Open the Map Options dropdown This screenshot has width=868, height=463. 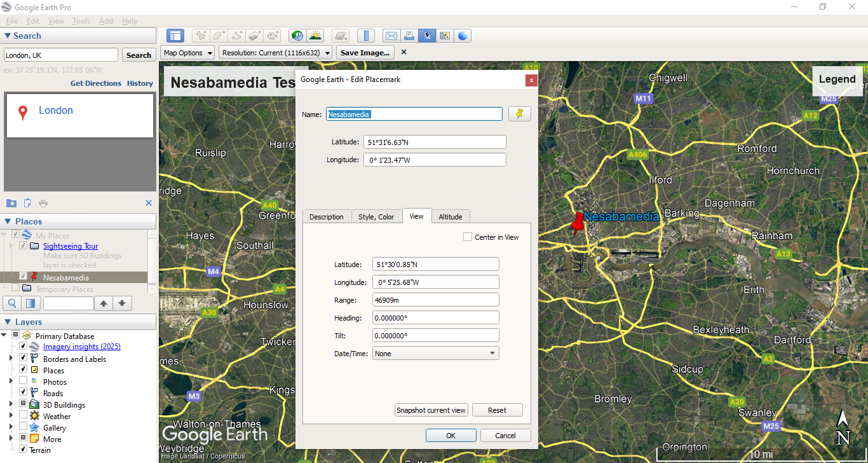pyautogui.click(x=188, y=53)
